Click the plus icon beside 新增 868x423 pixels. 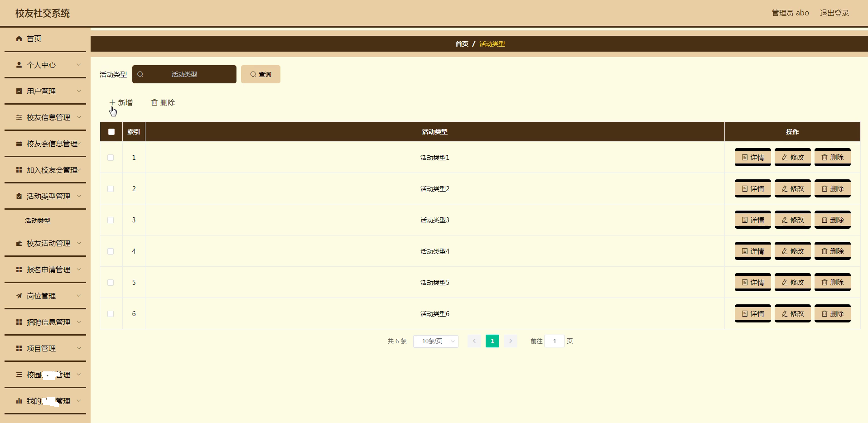coord(112,103)
